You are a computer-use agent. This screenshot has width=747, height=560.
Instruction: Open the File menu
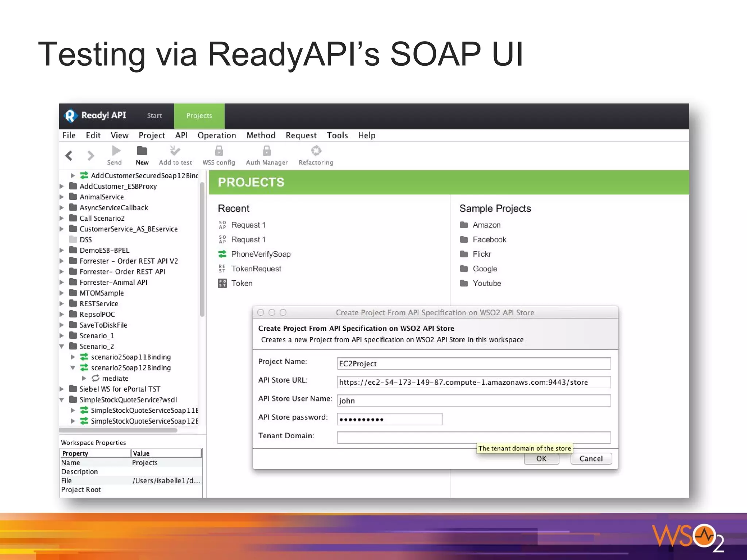69,135
